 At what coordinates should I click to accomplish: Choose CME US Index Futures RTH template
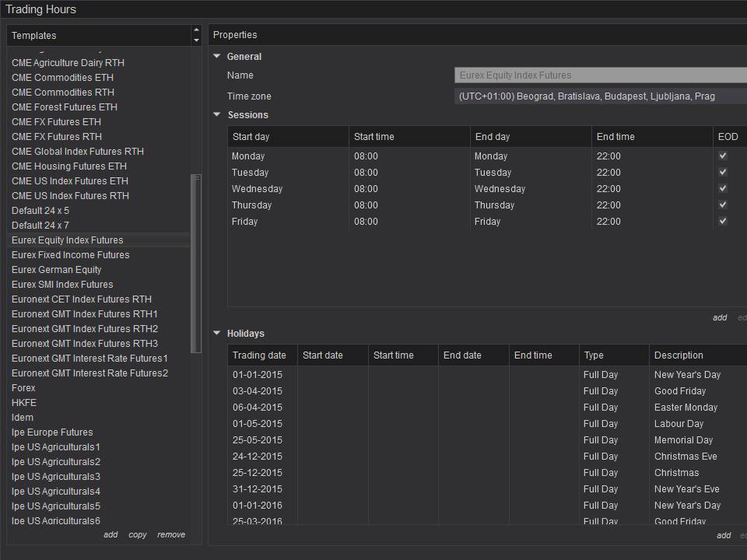(x=70, y=196)
